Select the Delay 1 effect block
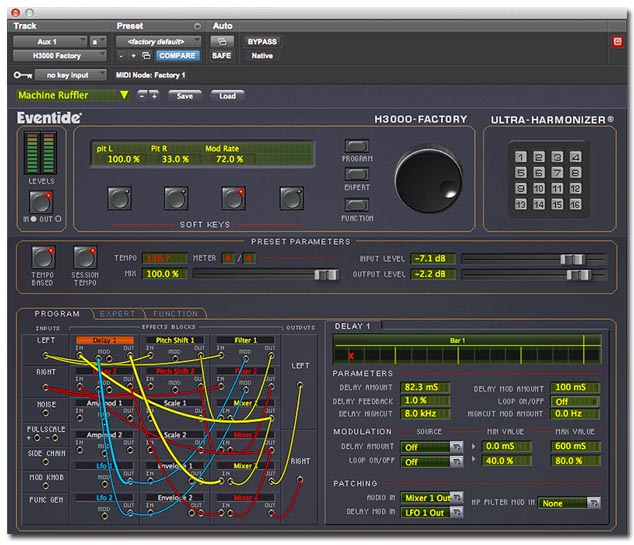 pyautogui.click(x=105, y=340)
